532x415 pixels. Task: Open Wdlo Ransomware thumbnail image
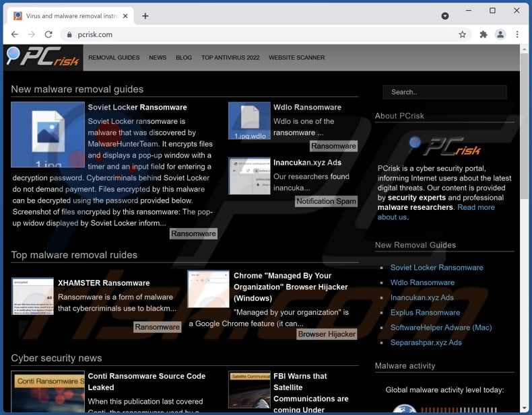tap(249, 120)
